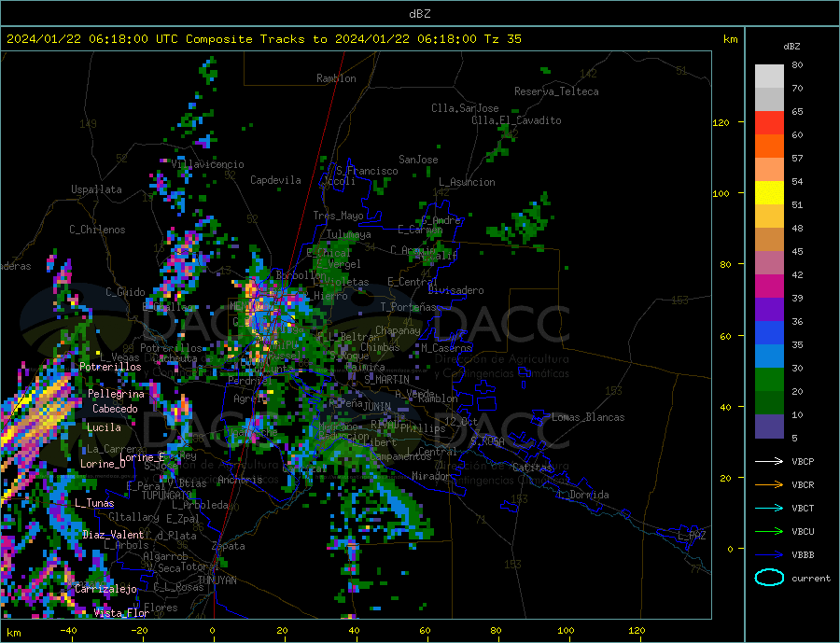The width and height of the screenshot is (840, 643).
Task: Click the 'current' legend label
Action: (x=811, y=579)
